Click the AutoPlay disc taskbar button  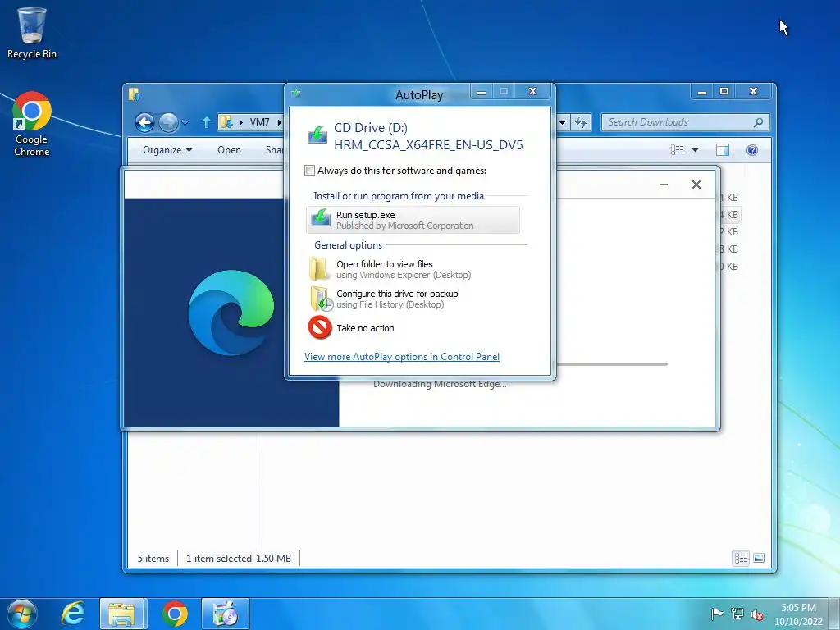226,614
